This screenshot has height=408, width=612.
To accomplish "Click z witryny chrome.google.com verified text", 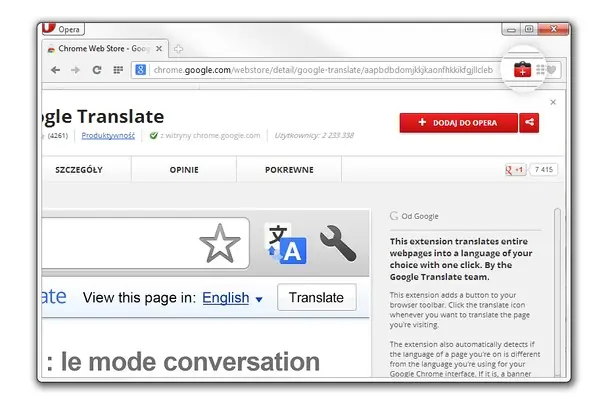I will tap(205, 135).
